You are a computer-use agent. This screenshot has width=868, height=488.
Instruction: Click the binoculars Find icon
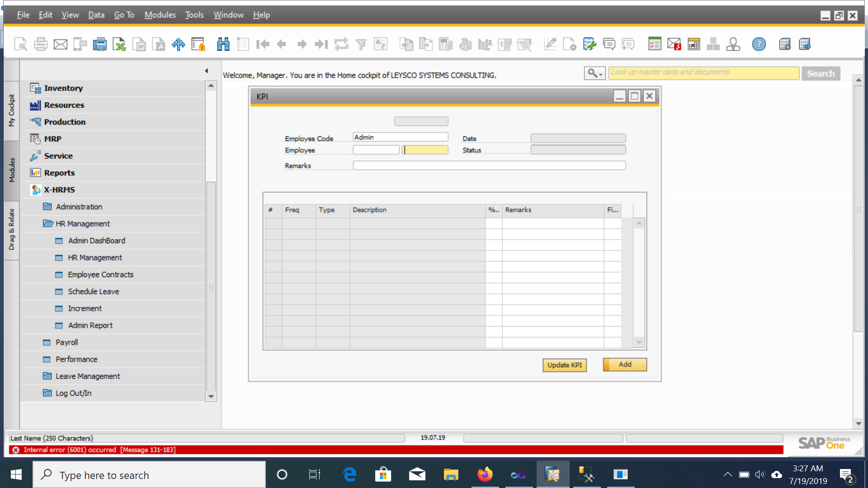tap(223, 44)
